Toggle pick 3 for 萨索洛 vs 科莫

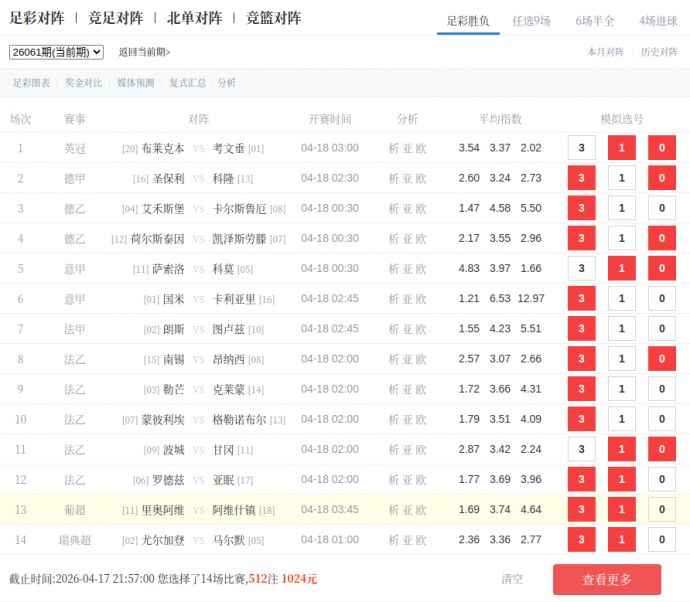tap(581, 269)
